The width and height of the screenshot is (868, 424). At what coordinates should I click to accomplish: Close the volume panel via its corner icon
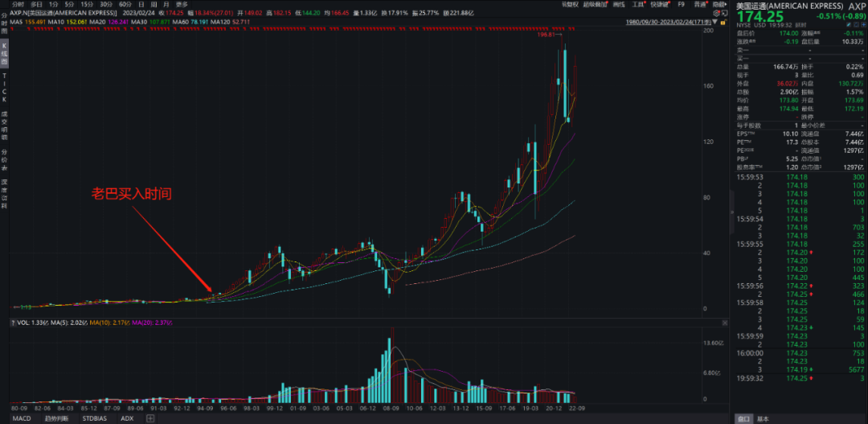pyautogui.click(x=724, y=323)
